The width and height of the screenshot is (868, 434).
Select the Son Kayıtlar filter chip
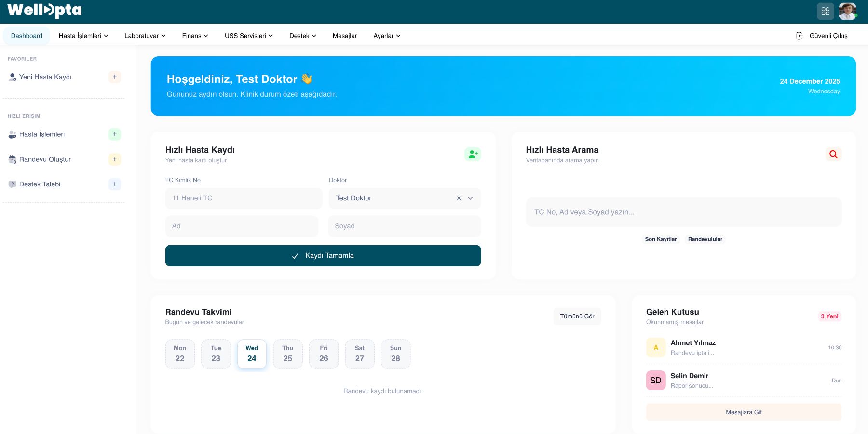[661, 239]
